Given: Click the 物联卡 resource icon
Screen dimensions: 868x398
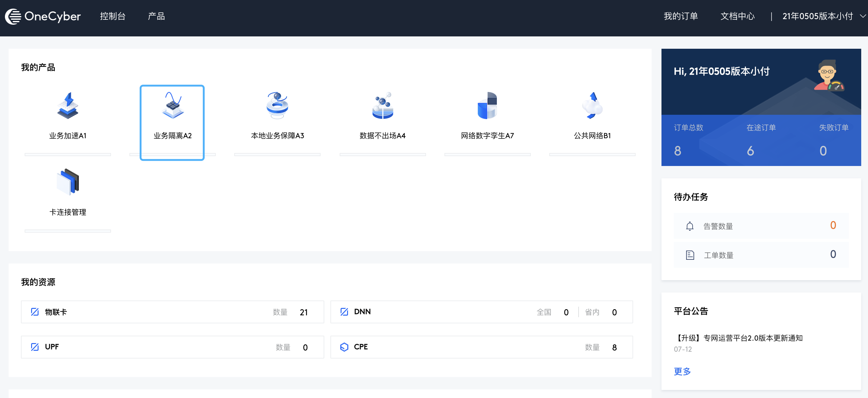Looking at the screenshot, I should coord(35,312).
